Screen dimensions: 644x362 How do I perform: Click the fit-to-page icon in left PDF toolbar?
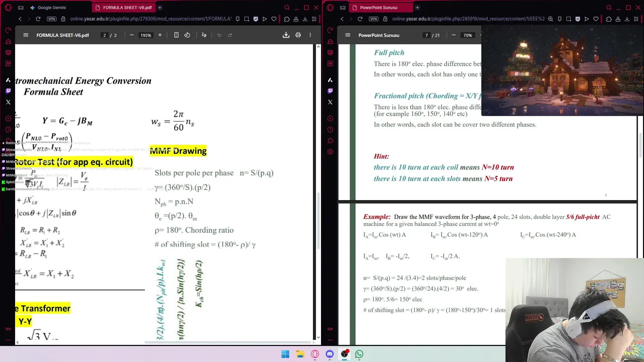[176, 35]
